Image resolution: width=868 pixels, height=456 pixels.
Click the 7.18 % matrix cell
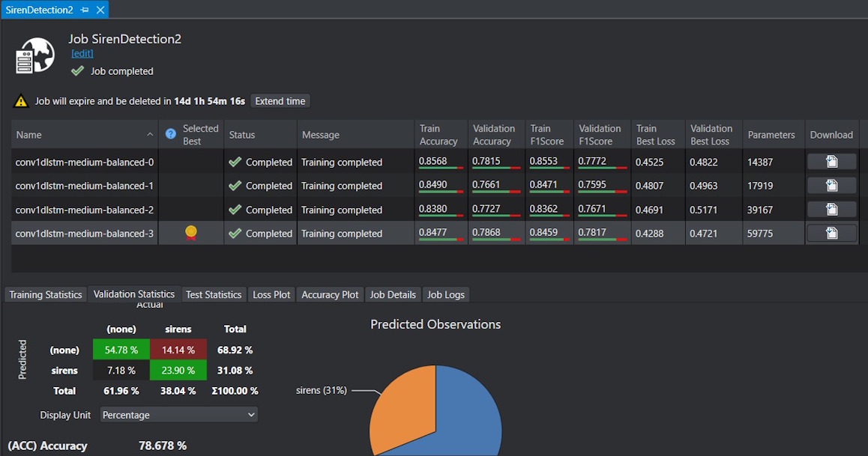point(121,371)
